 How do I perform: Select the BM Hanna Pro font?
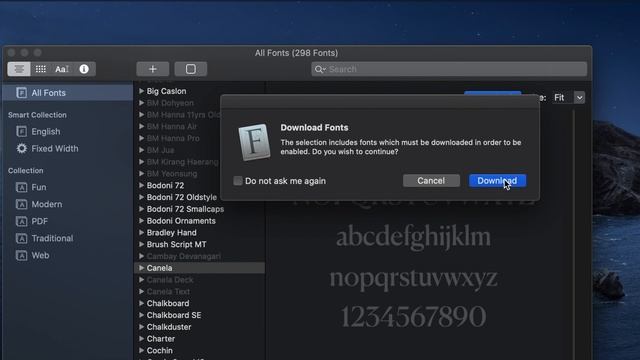point(173,138)
